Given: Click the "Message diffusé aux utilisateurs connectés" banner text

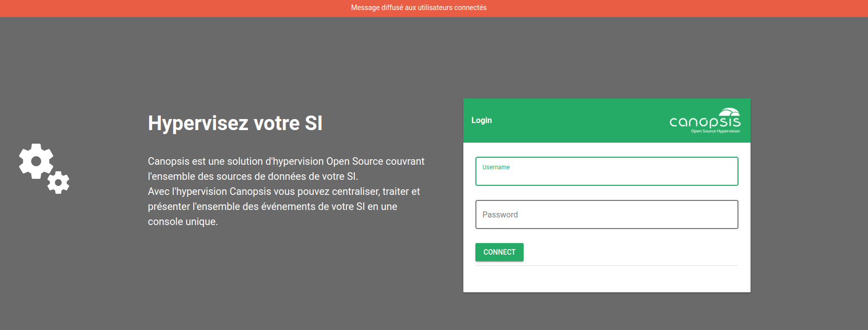Looking at the screenshot, I should coord(419,8).
